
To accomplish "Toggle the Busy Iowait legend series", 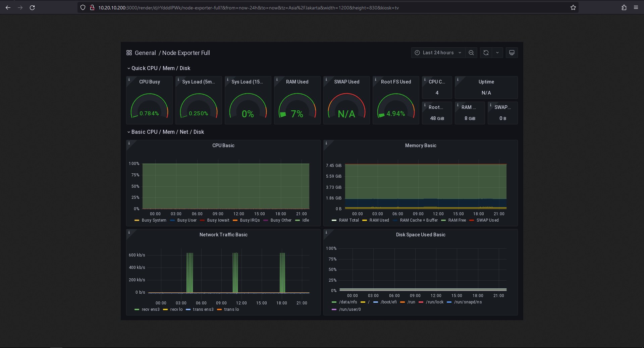I will click(x=218, y=220).
